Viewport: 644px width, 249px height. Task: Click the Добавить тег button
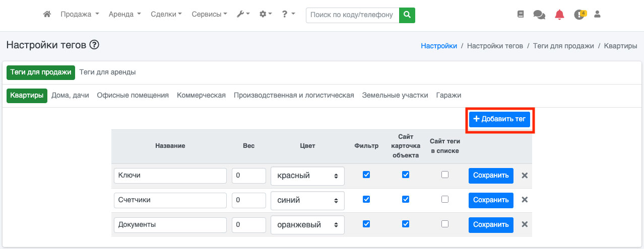[499, 119]
